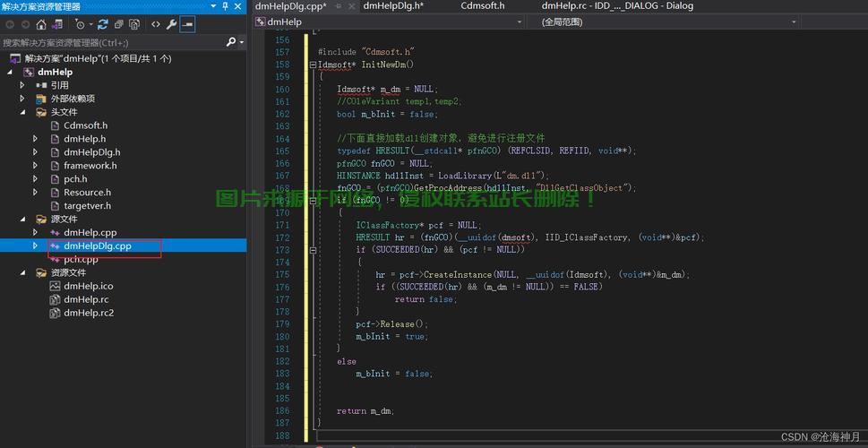
Task: Expand the 外部依赖项 tree node
Action: 23,99
